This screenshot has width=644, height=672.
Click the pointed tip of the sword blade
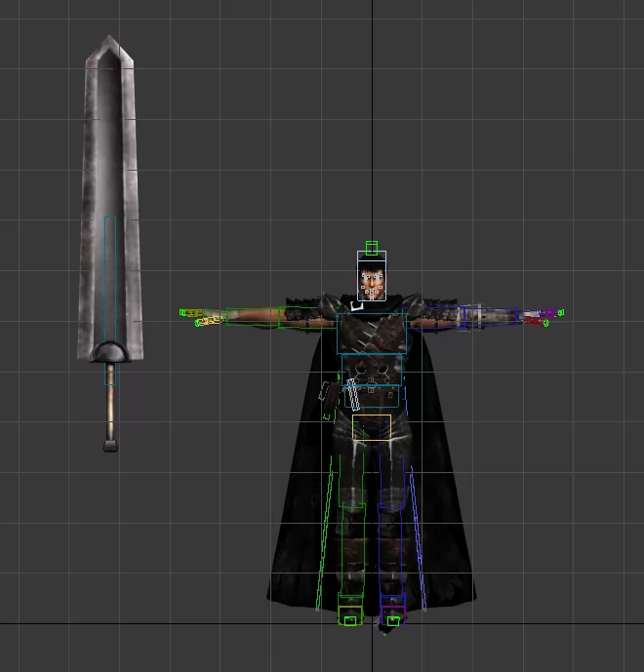tap(107, 41)
